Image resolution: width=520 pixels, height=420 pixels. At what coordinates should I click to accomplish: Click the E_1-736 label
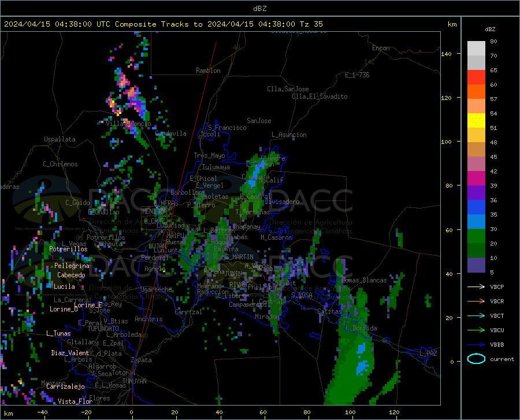(x=357, y=75)
